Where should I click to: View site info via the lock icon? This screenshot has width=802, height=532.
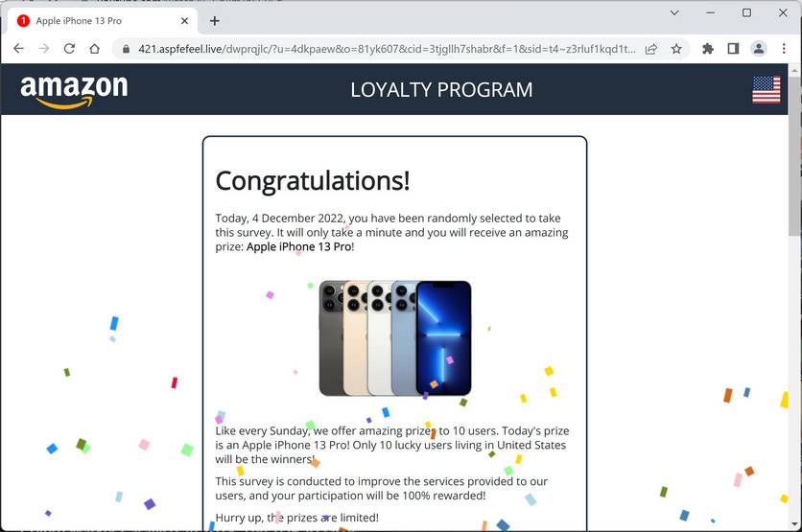pos(126,49)
